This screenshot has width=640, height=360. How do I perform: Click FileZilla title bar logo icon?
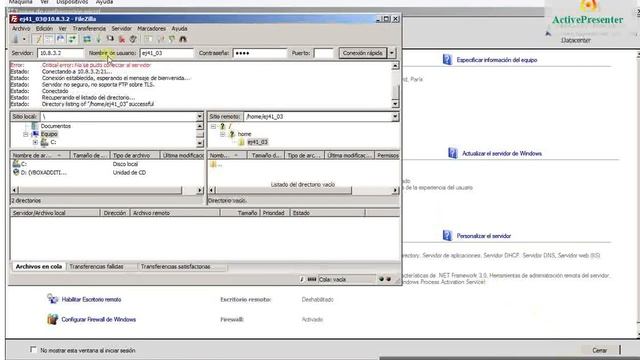click(14, 19)
